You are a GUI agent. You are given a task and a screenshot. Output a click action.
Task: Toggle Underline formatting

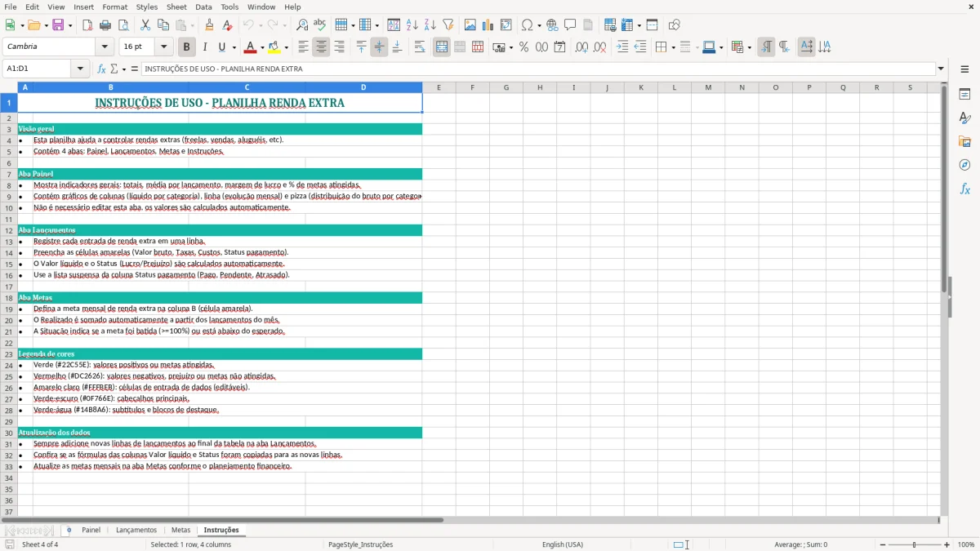tap(222, 47)
